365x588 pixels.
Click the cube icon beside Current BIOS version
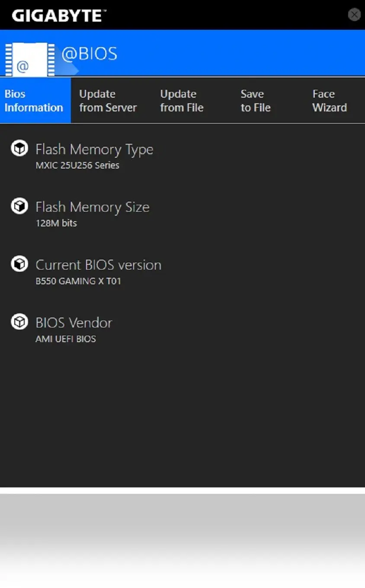click(x=19, y=264)
